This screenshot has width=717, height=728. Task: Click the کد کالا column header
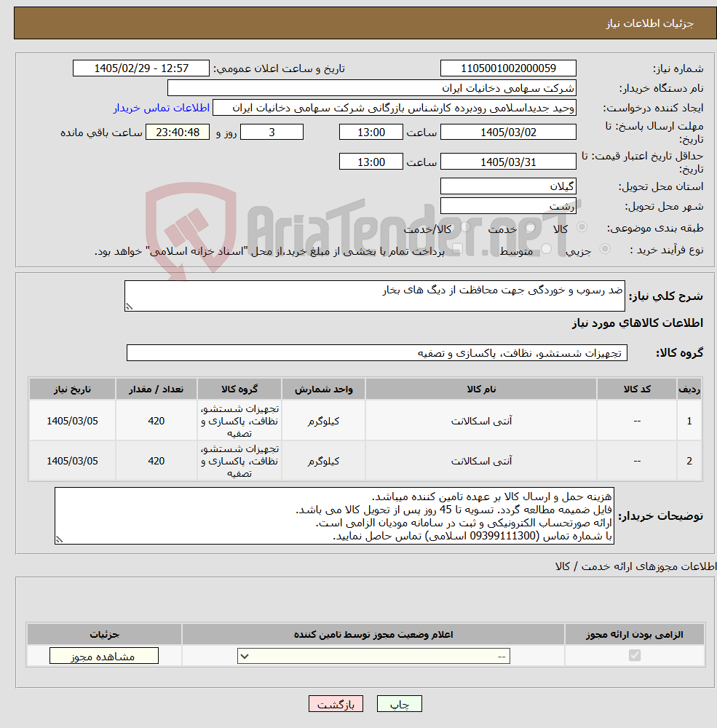637,389
